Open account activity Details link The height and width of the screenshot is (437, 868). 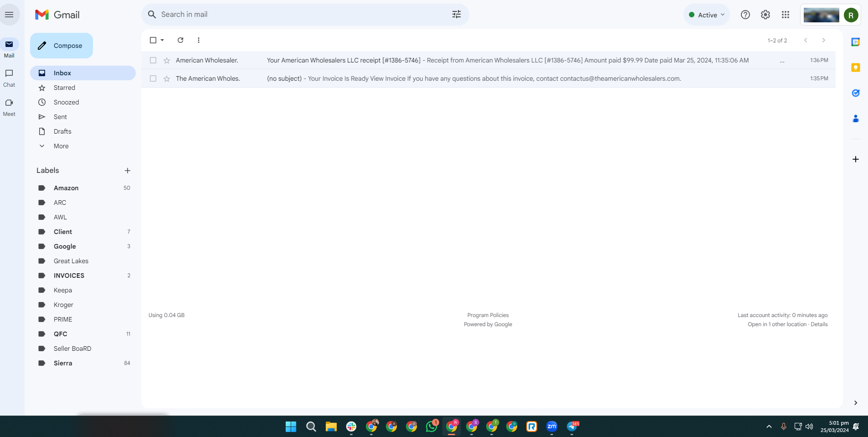click(x=819, y=324)
